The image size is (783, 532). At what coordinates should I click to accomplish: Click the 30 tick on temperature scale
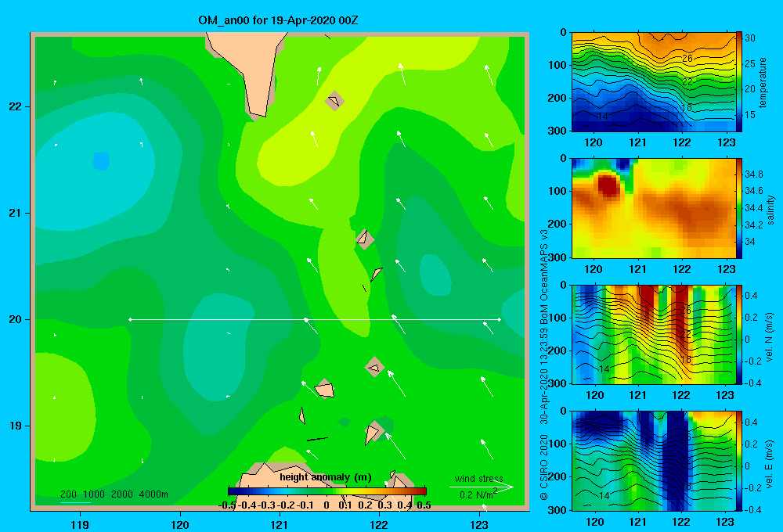coord(750,38)
